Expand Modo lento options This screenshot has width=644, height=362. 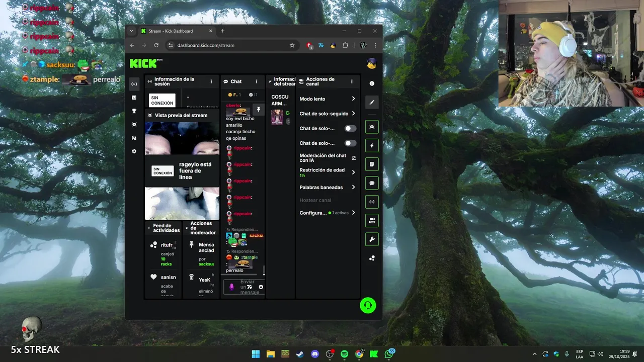point(328,99)
